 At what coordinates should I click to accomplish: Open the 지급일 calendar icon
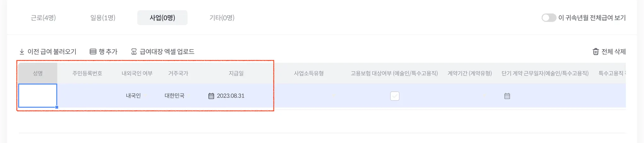tap(211, 96)
